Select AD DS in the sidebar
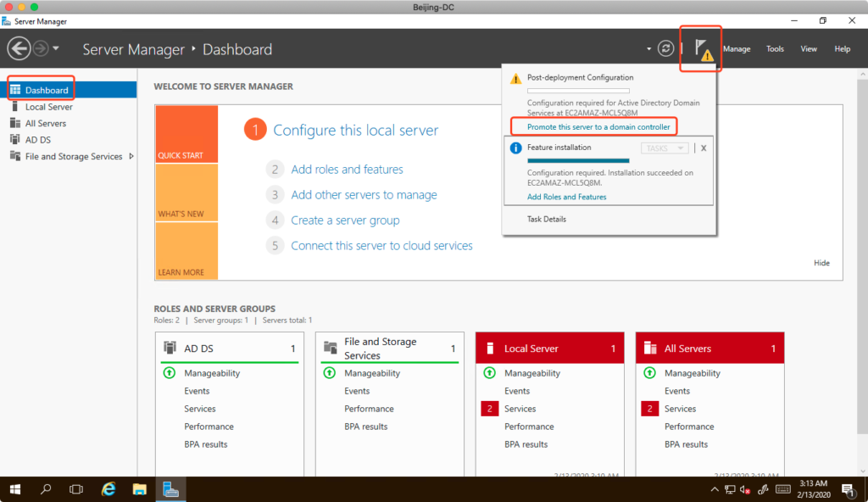This screenshot has height=502, width=868. pos(39,140)
